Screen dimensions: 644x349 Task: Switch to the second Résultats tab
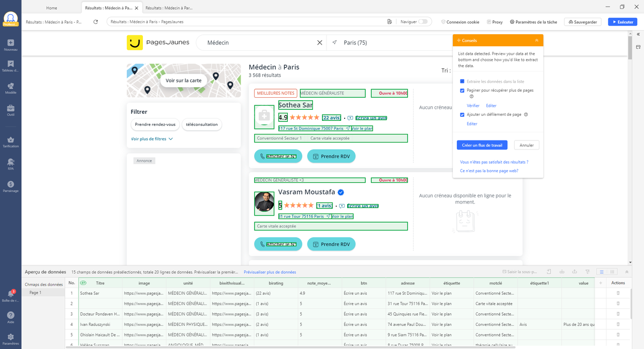coord(169,8)
